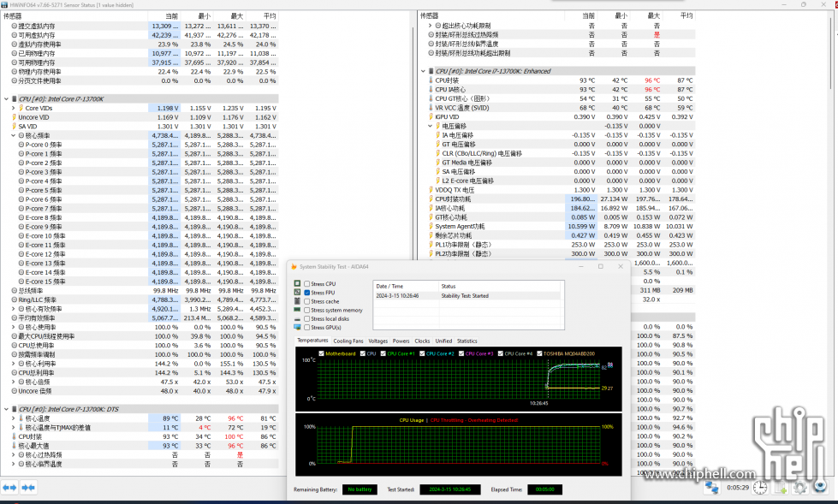Collapse the 核心频率 tree node
This screenshot has height=504, width=838.
pos(14,136)
